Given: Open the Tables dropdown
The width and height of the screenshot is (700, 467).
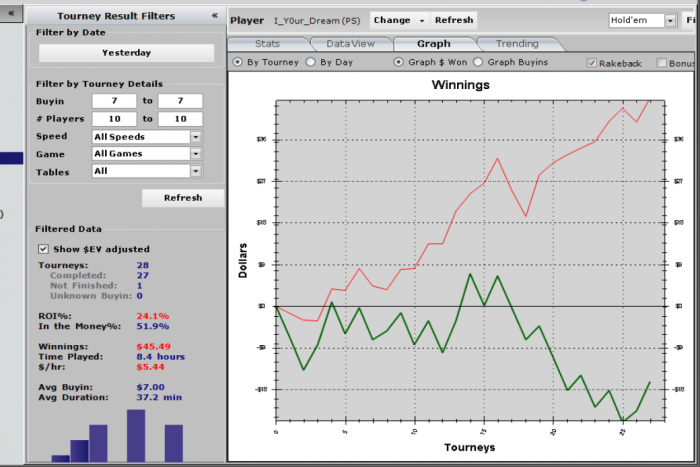Looking at the screenshot, I should 147,171.
